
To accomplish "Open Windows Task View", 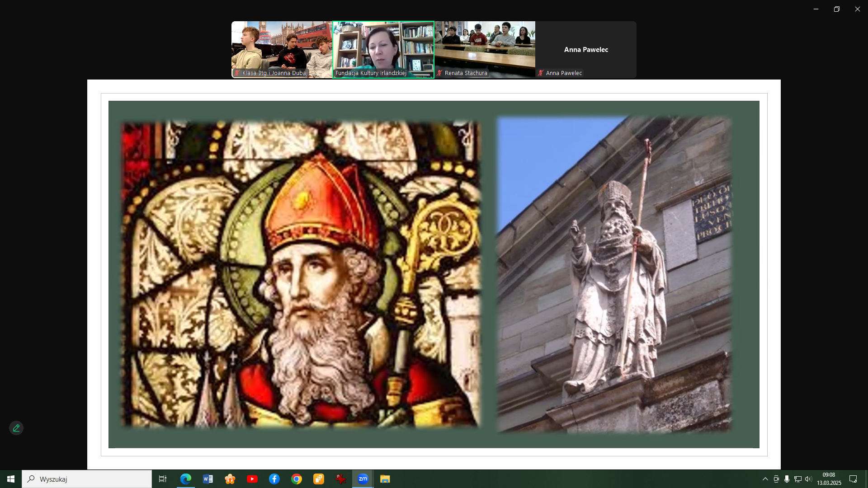I will (163, 479).
